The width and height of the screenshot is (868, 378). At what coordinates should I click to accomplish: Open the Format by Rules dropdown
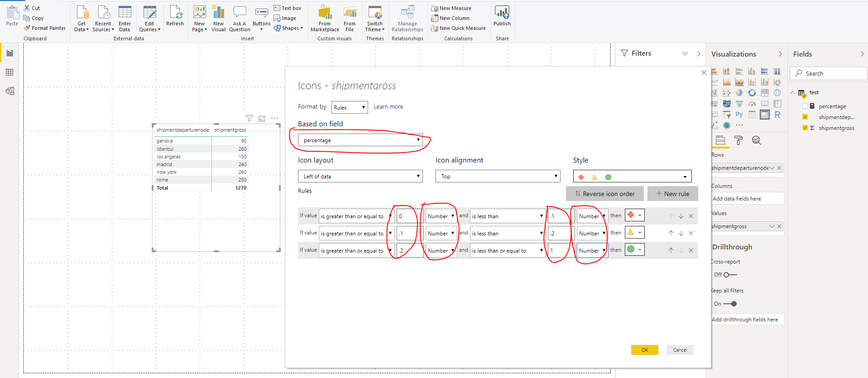[x=350, y=107]
